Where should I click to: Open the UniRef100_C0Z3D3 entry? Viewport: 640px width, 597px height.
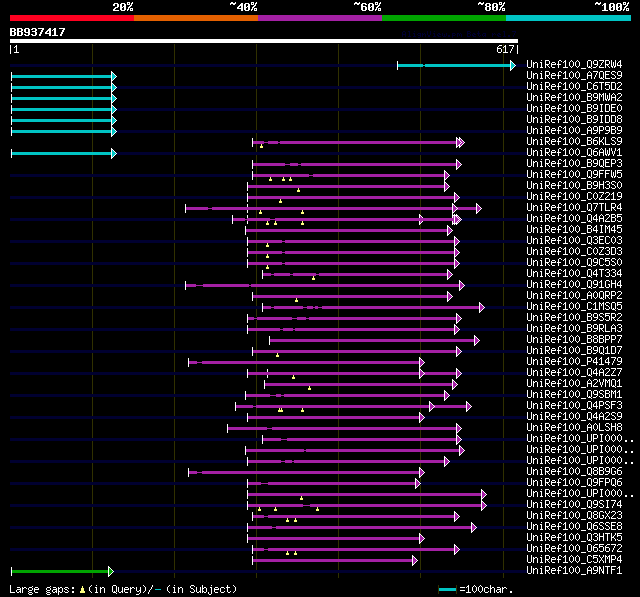(574, 252)
